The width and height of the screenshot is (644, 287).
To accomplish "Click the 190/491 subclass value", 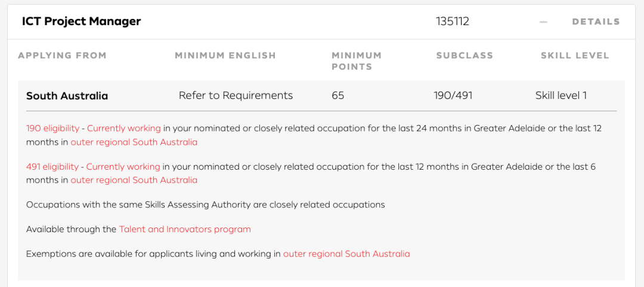I will pos(453,95).
